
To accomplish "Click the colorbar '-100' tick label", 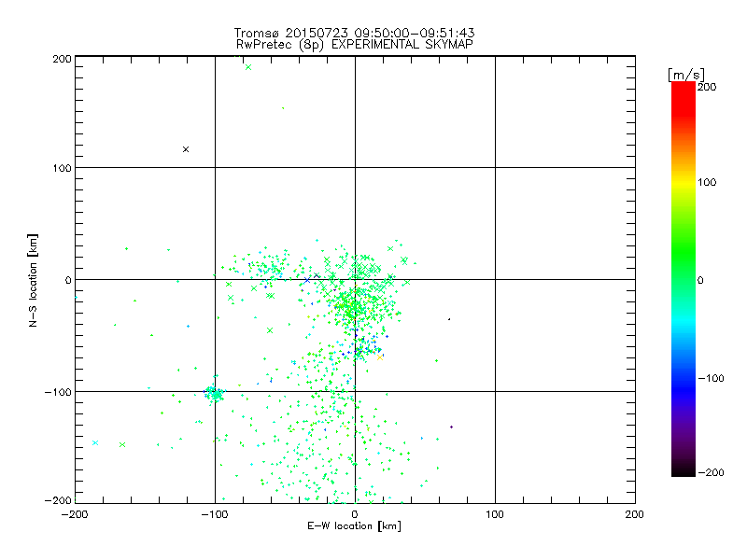I will (711, 378).
